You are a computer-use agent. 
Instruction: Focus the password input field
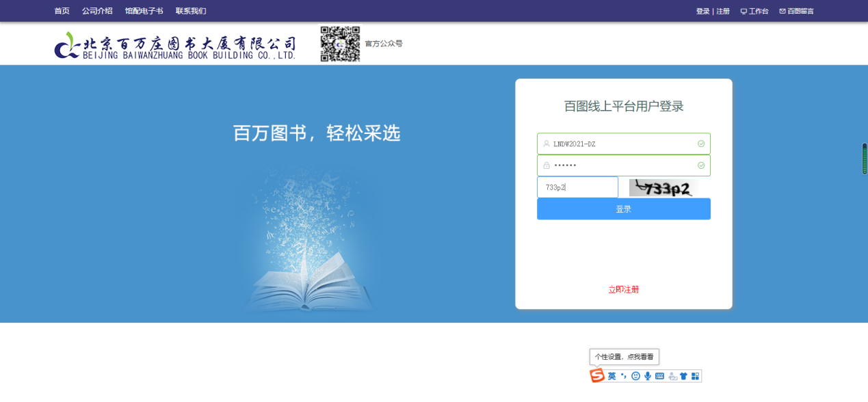coord(623,165)
